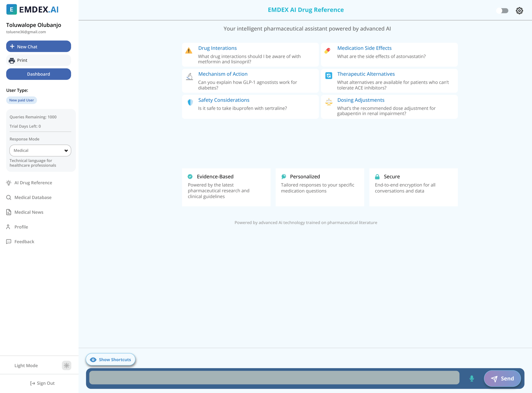Click the Dashboard button

click(38, 74)
